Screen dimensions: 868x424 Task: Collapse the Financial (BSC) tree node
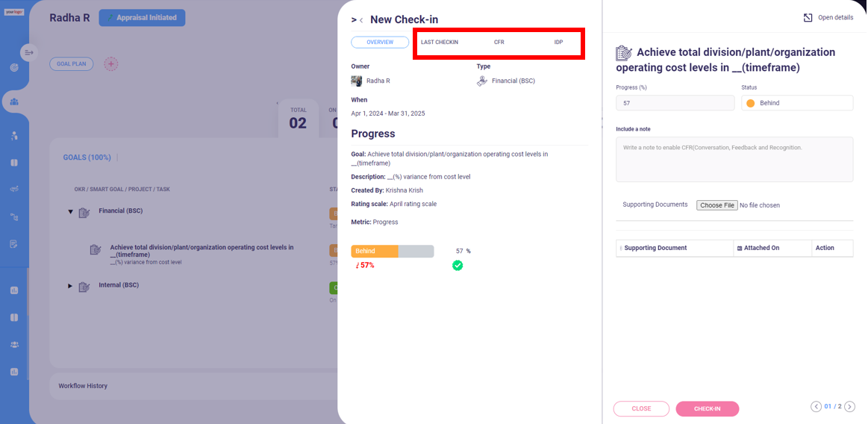pos(70,211)
